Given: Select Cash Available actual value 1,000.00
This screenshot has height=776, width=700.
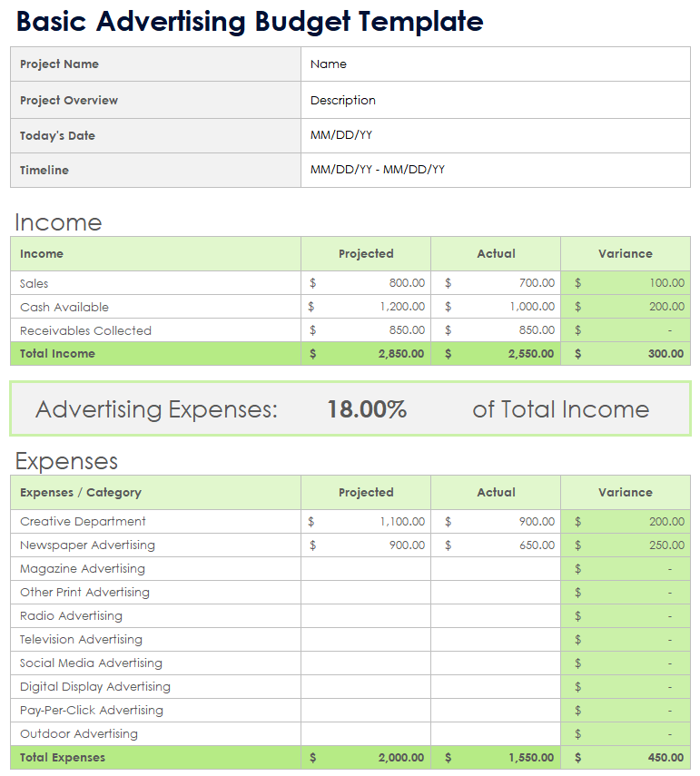Looking at the screenshot, I should tap(496, 307).
